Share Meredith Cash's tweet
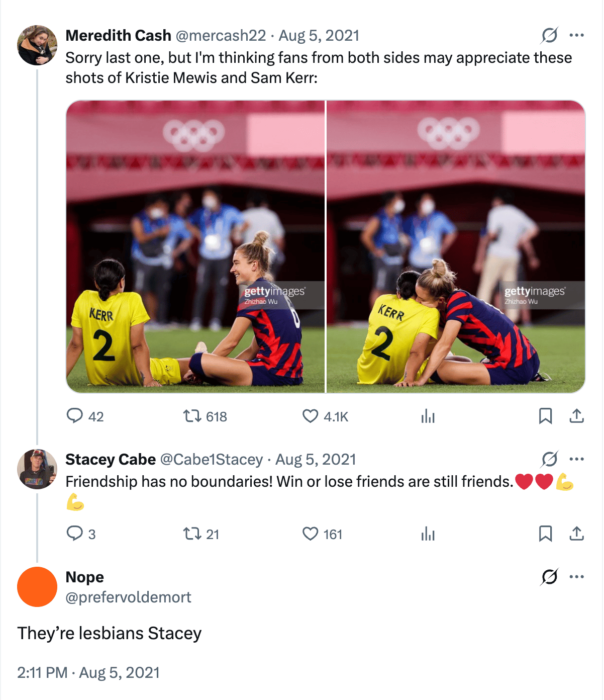The image size is (604, 700). (576, 416)
